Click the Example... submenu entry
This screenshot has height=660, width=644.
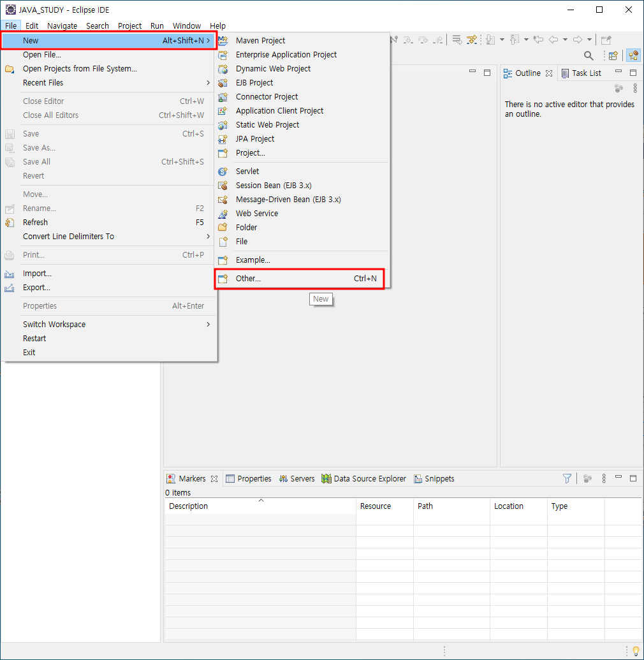pos(302,260)
